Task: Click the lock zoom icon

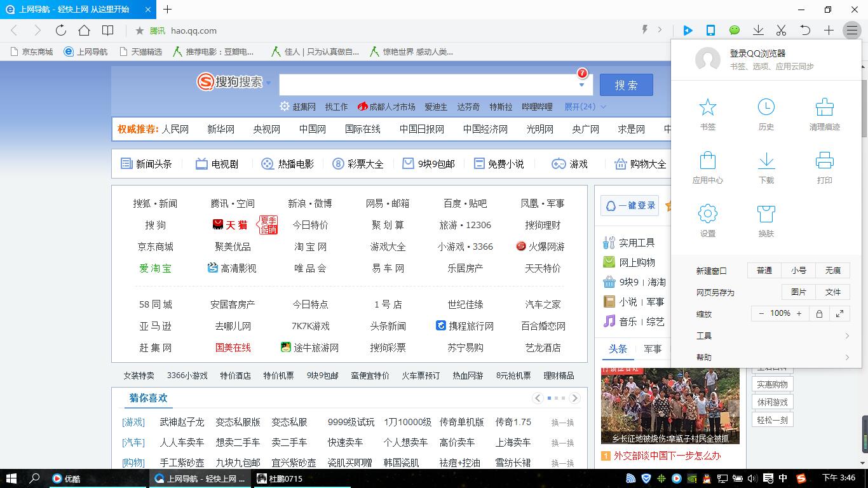Action: [819, 314]
